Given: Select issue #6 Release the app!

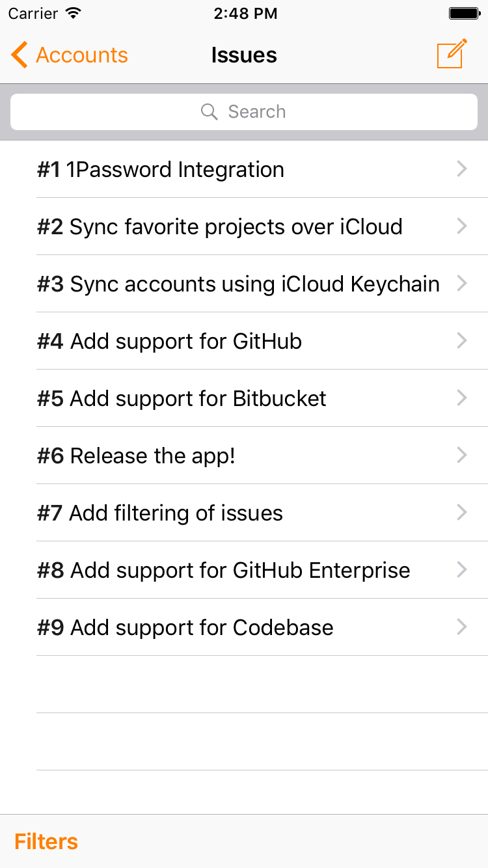Looking at the screenshot, I should [x=136, y=456].
